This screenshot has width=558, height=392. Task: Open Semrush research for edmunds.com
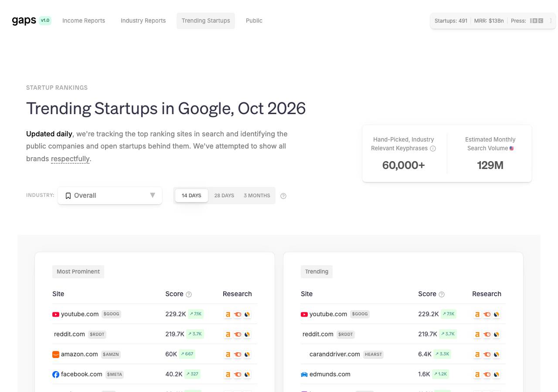pos(487,374)
